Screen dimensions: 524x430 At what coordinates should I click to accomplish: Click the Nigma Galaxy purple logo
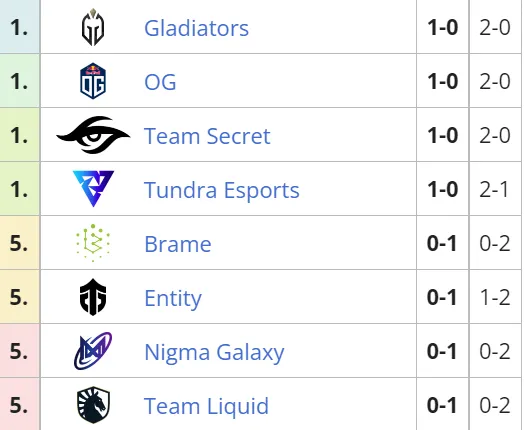click(x=93, y=351)
